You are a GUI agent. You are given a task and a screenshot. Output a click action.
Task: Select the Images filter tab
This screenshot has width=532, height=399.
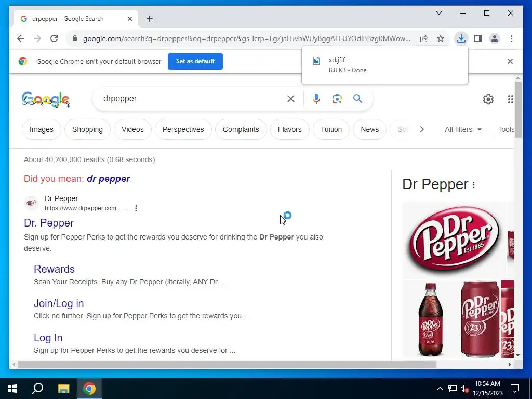(42, 129)
